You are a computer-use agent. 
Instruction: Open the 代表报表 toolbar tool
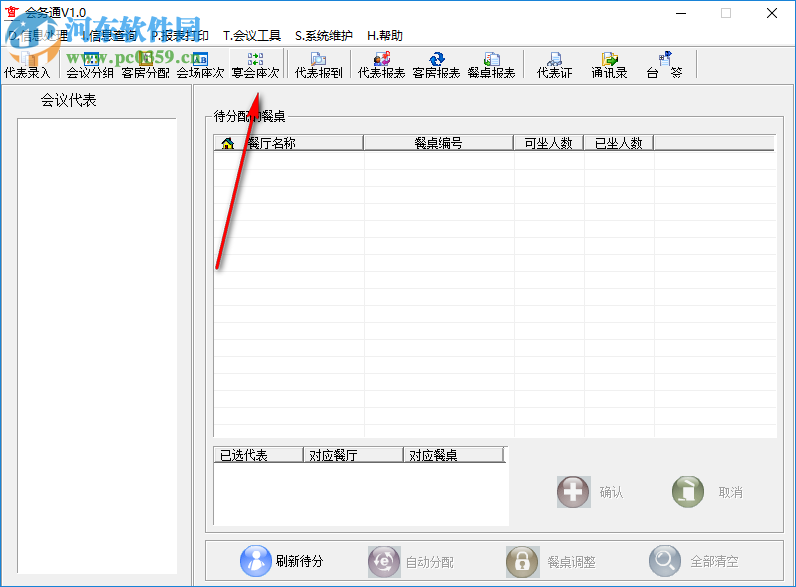(382, 64)
